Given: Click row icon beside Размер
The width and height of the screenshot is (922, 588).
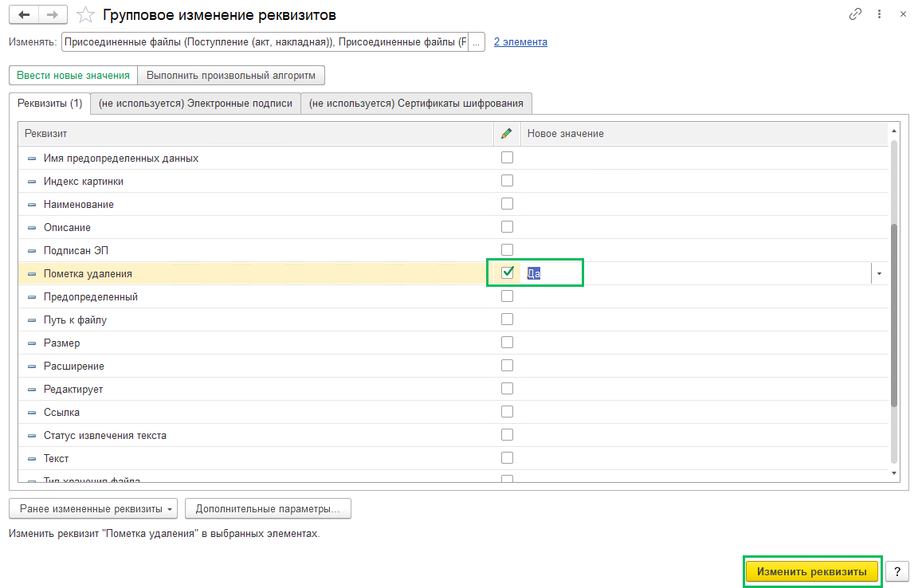Looking at the screenshot, I should coord(32,343).
